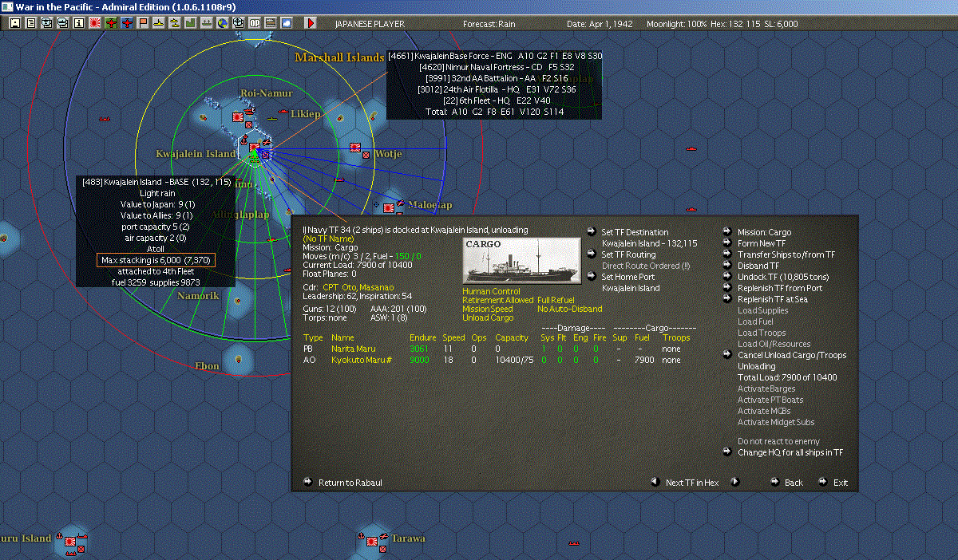
Task: Toggle the Mission Speed setting
Action: click(489, 309)
